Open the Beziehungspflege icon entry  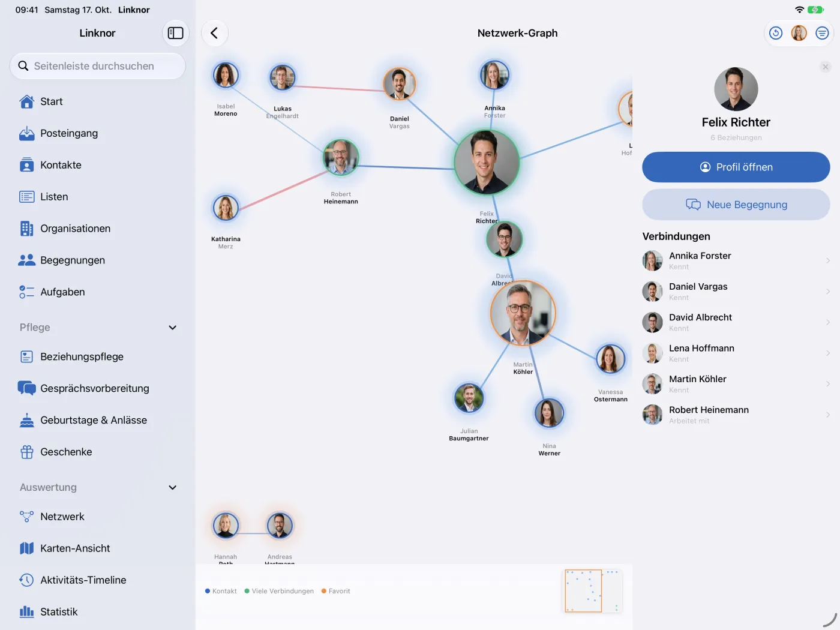click(98, 356)
